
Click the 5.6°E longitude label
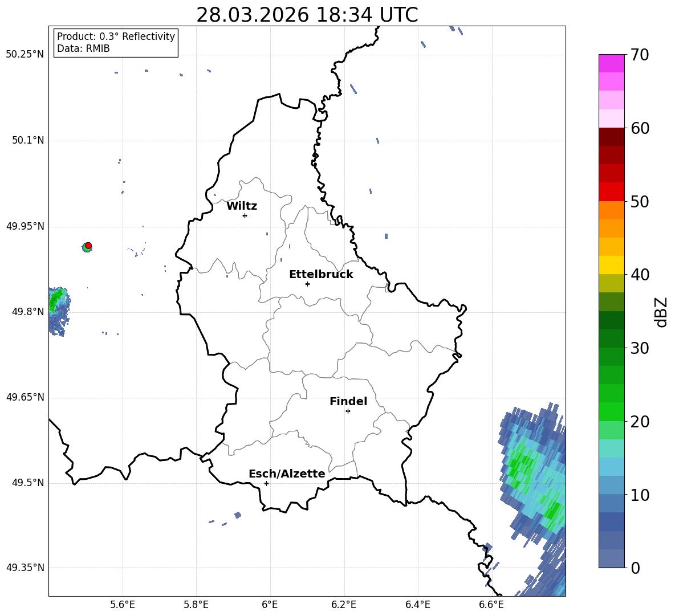pyautogui.click(x=123, y=605)
